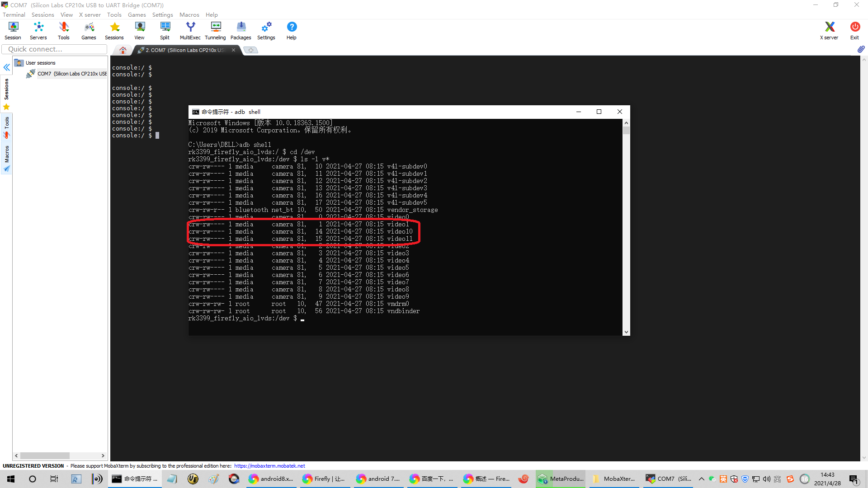Select COM7 session in tree
868x488 pixels.
[71, 74]
